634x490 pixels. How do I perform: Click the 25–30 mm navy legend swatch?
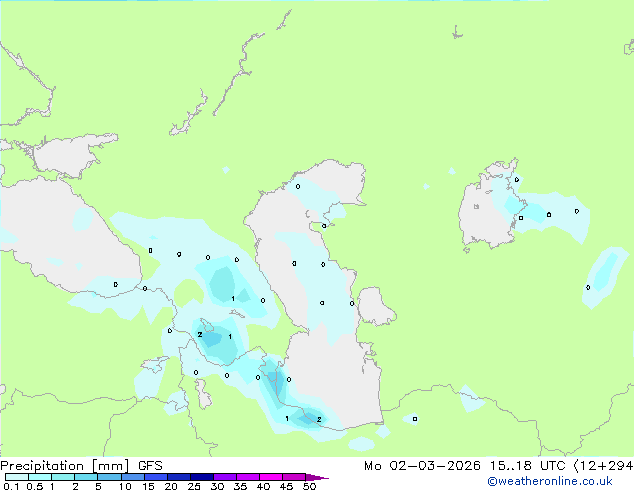pos(201,477)
